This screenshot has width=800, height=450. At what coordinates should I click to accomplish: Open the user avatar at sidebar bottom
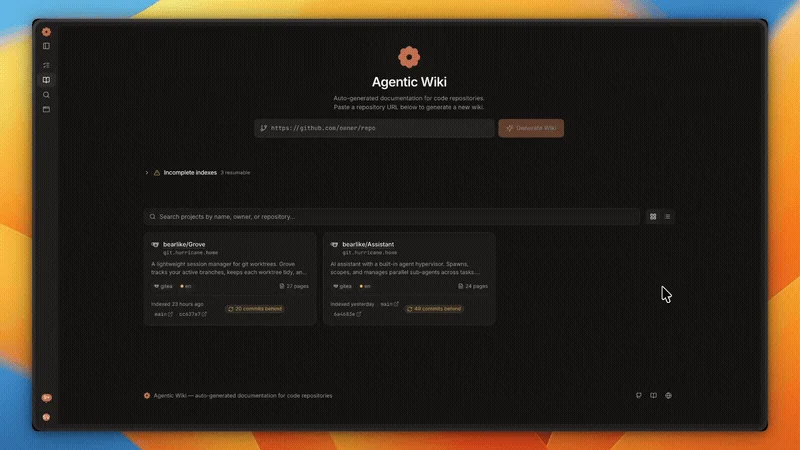coord(46,417)
